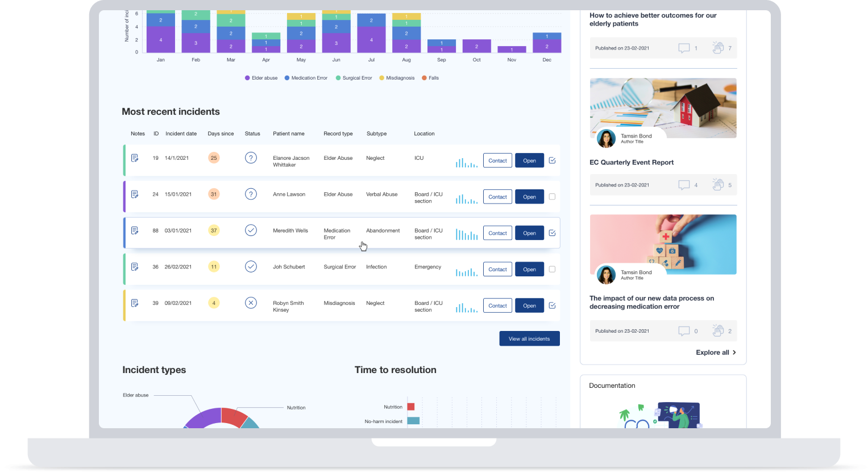Open the Meredith Wells incident record

(529, 233)
